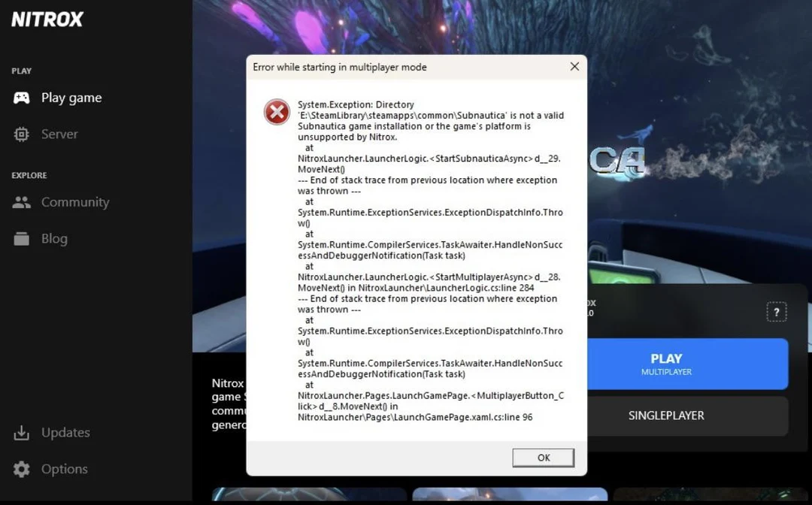Click the red error icon in the dialog
The width and height of the screenshot is (812, 505).
point(277,111)
